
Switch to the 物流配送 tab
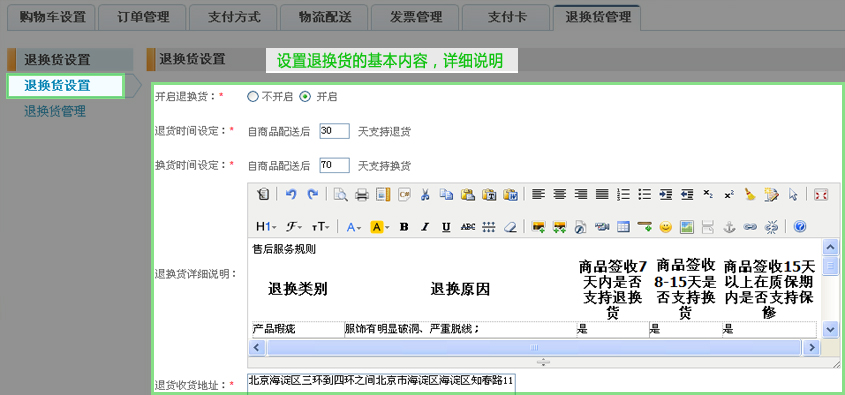324,17
